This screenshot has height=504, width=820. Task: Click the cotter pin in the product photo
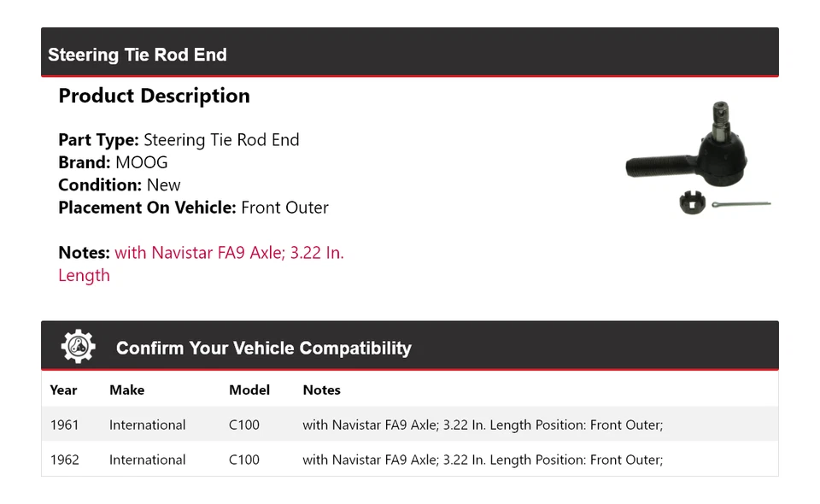tap(740, 205)
